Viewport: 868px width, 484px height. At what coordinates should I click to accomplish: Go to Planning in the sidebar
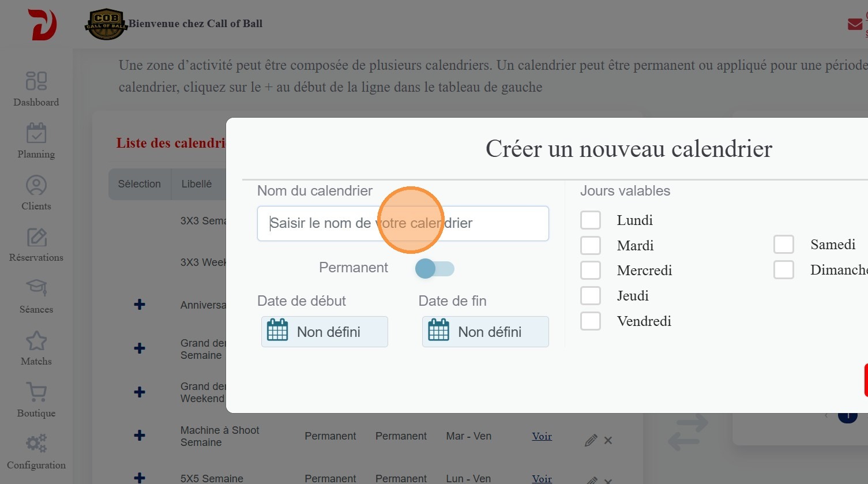(36, 133)
